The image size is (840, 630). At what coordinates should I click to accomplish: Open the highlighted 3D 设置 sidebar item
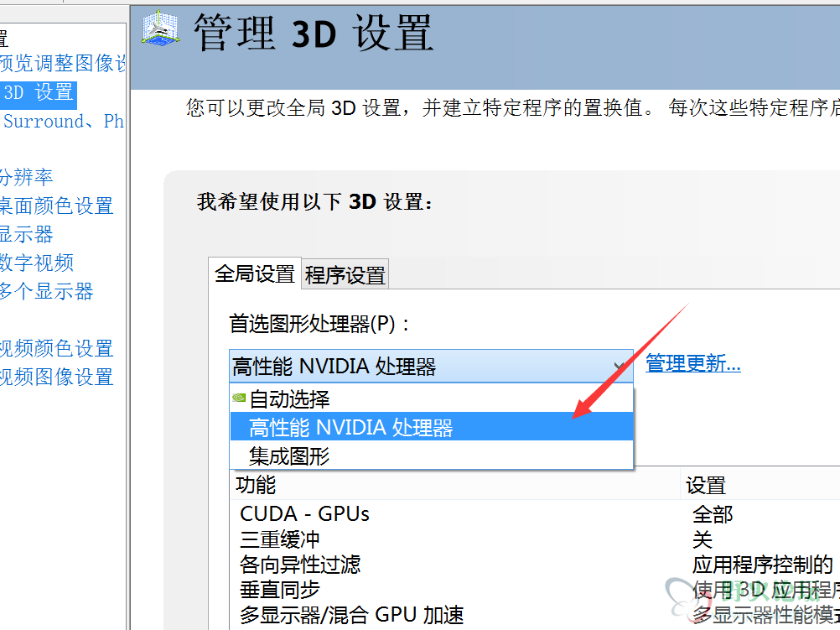coord(38,93)
